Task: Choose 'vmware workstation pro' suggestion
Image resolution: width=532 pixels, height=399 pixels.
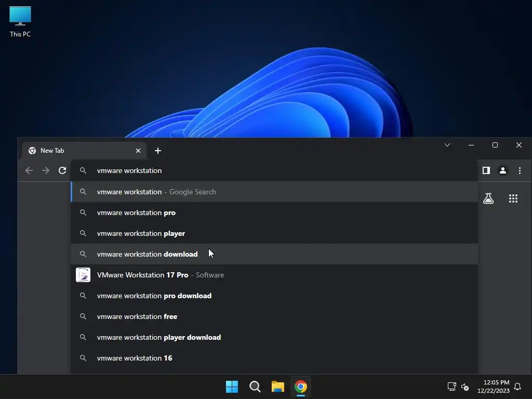Action: 274,212
